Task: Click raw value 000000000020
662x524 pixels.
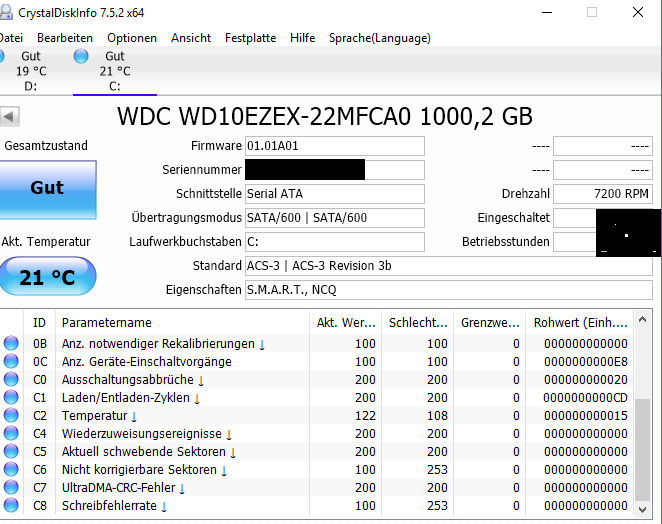Action: [x=586, y=380]
